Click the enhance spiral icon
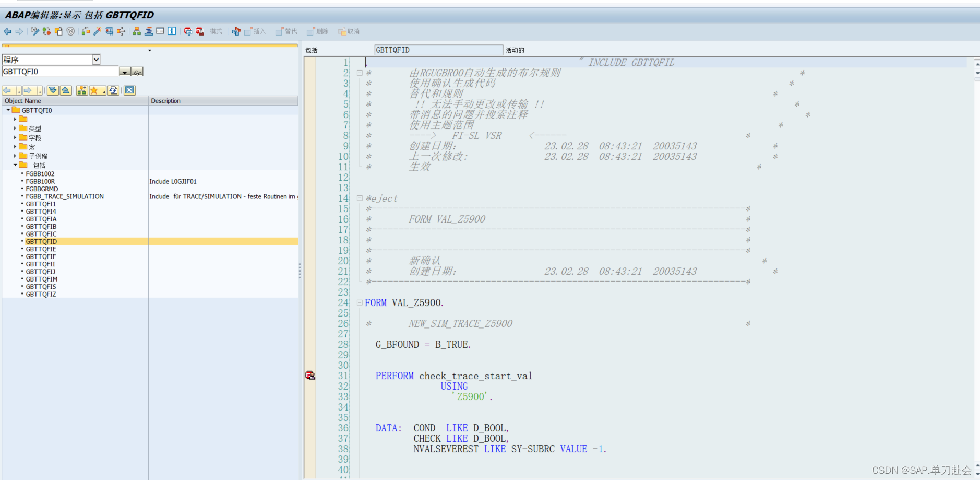Viewport: 980px width, 480px height. click(71, 31)
